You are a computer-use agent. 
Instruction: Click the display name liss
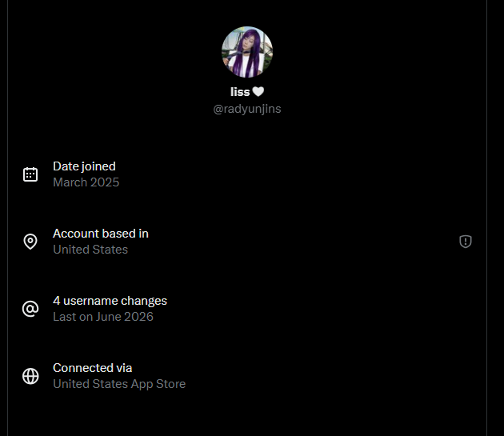click(240, 92)
